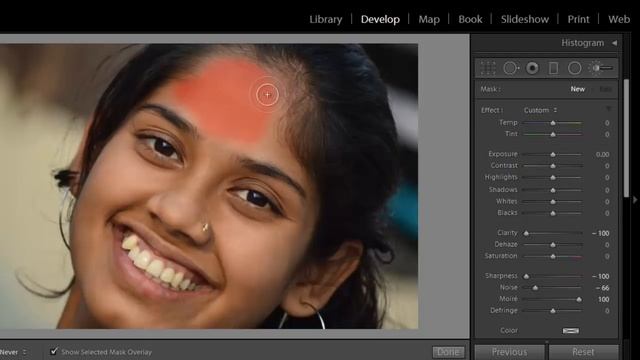Click the Highlights slider handle

click(553, 178)
